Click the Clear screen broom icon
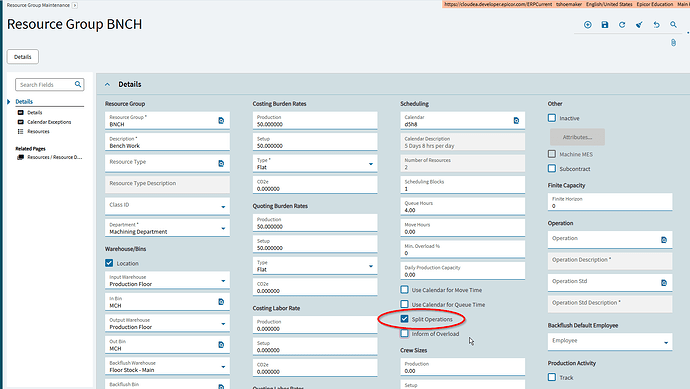This screenshot has width=690, height=389. click(639, 25)
